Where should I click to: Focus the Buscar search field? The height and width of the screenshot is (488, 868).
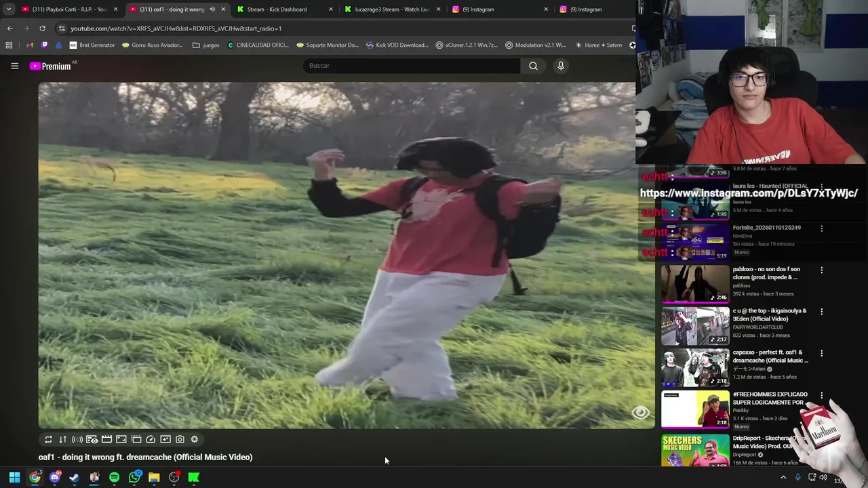[411, 66]
